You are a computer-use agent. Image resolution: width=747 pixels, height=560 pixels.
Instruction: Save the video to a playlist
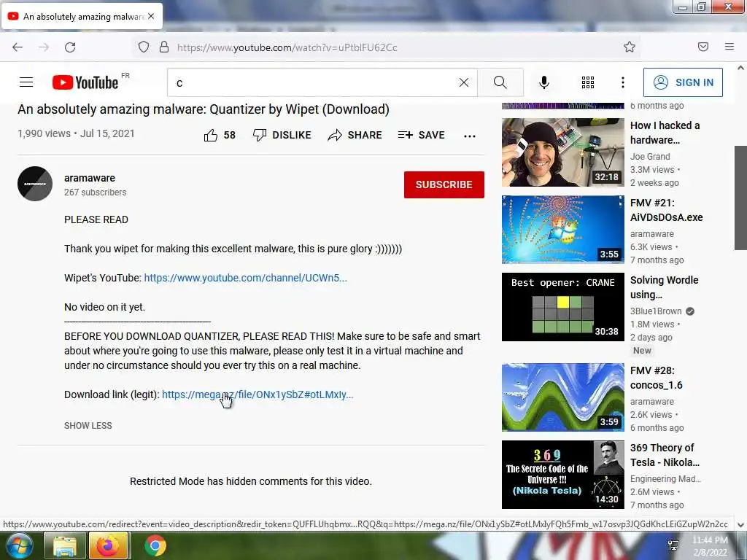pyautogui.click(x=421, y=135)
